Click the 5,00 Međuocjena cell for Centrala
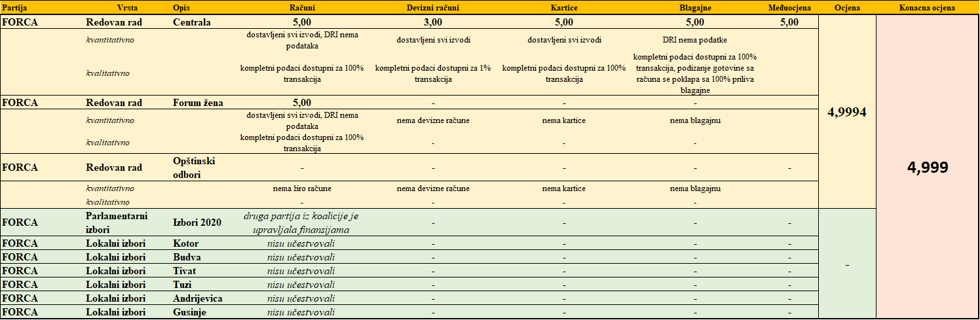This screenshot has width=980, height=320. (789, 22)
